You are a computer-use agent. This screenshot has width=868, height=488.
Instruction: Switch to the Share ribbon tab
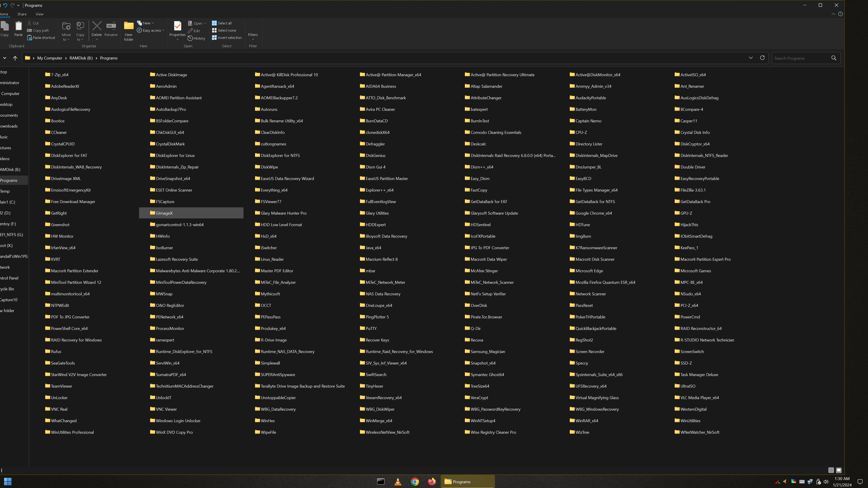22,14
